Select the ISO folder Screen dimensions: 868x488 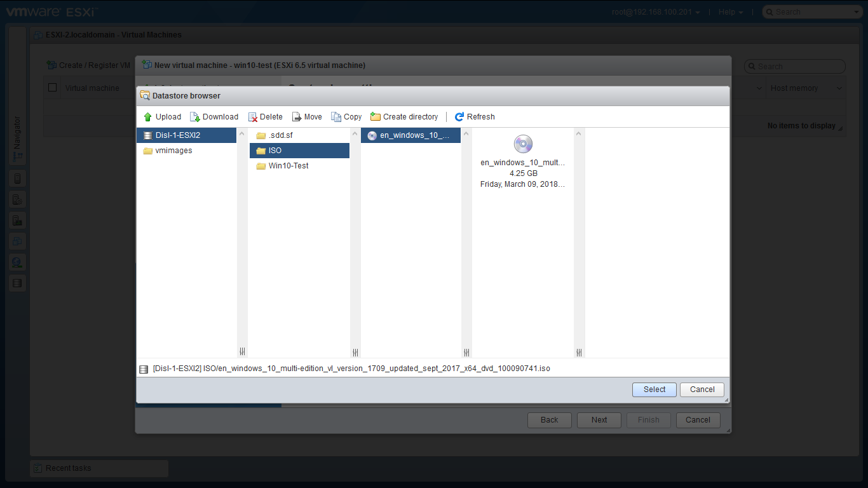(275, 151)
